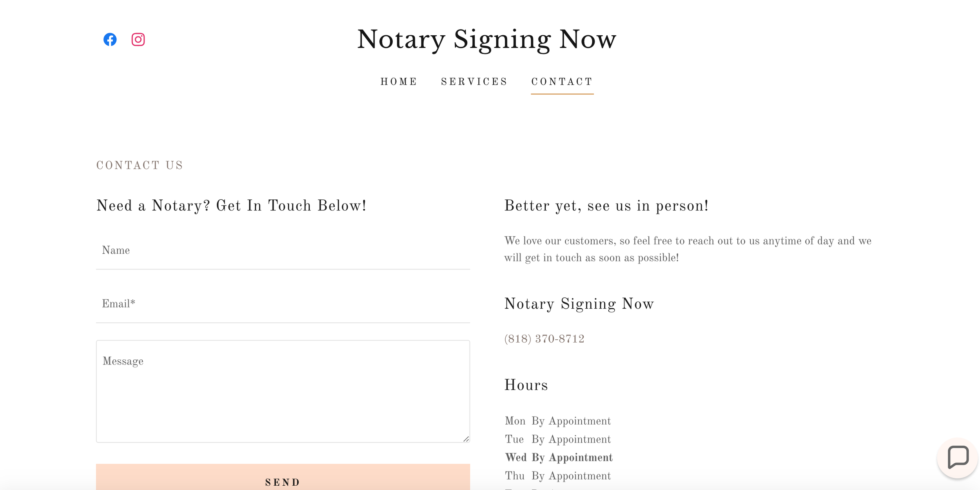
Task: Select the Mon By Appointment hours row
Action: [x=558, y=421]
